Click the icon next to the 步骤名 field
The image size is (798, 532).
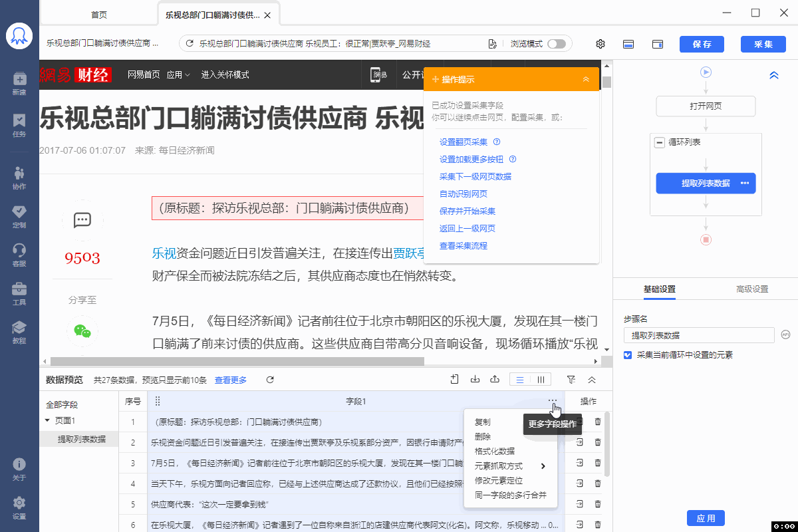[785, 335]
